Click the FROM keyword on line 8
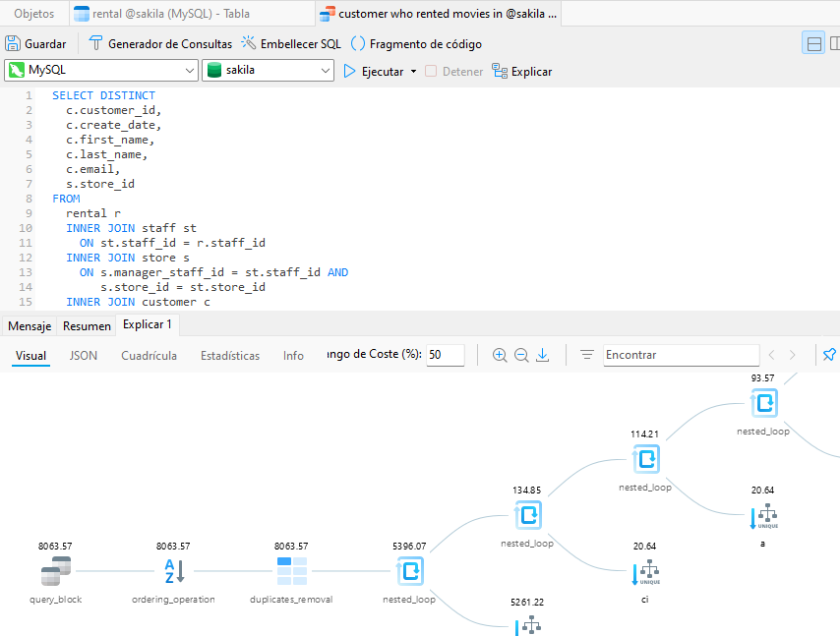 (67, 199)
